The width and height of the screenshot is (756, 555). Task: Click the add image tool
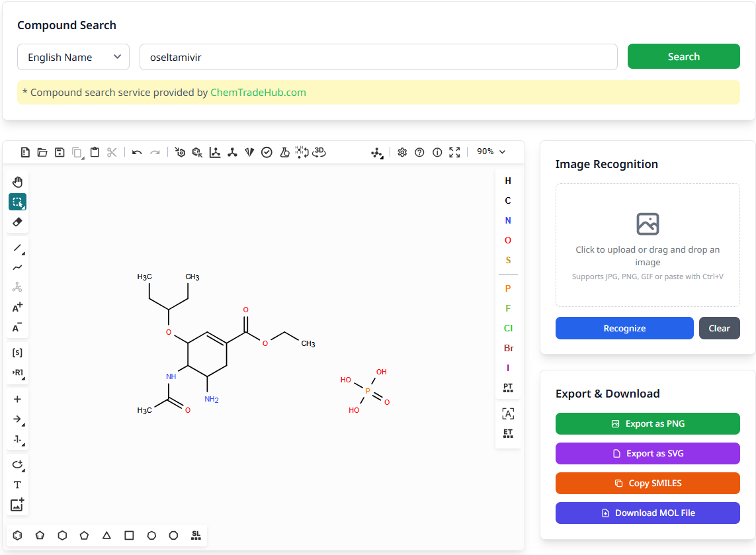click(17, 505)
